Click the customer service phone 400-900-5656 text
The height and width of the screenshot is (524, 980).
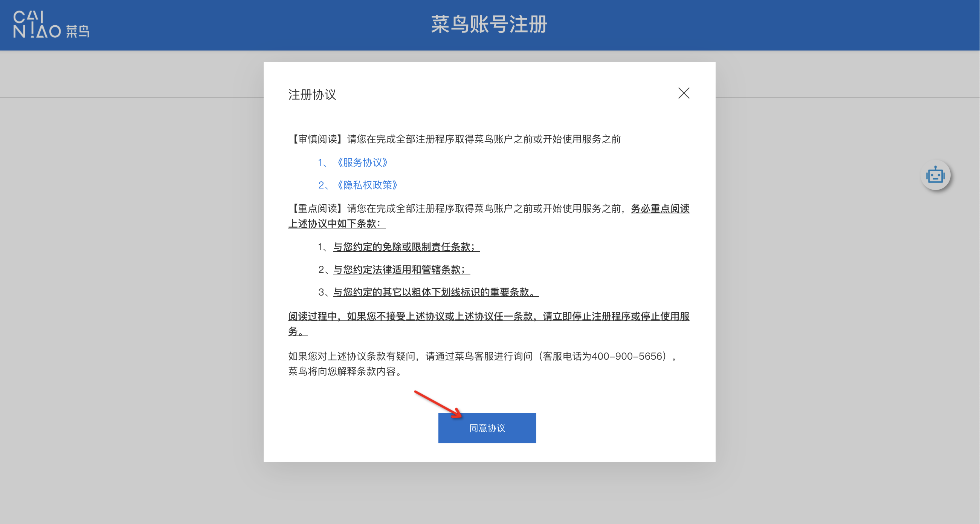626,356
